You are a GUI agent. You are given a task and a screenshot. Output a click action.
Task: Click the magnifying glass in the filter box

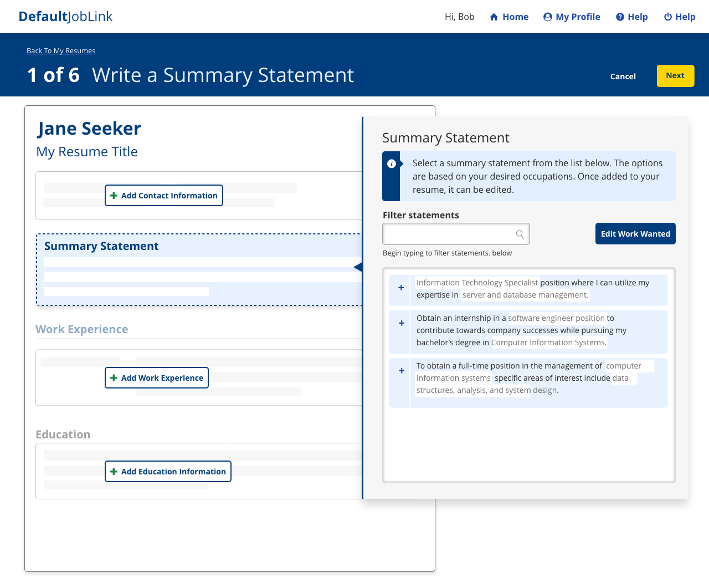click(x=520, y=234)
